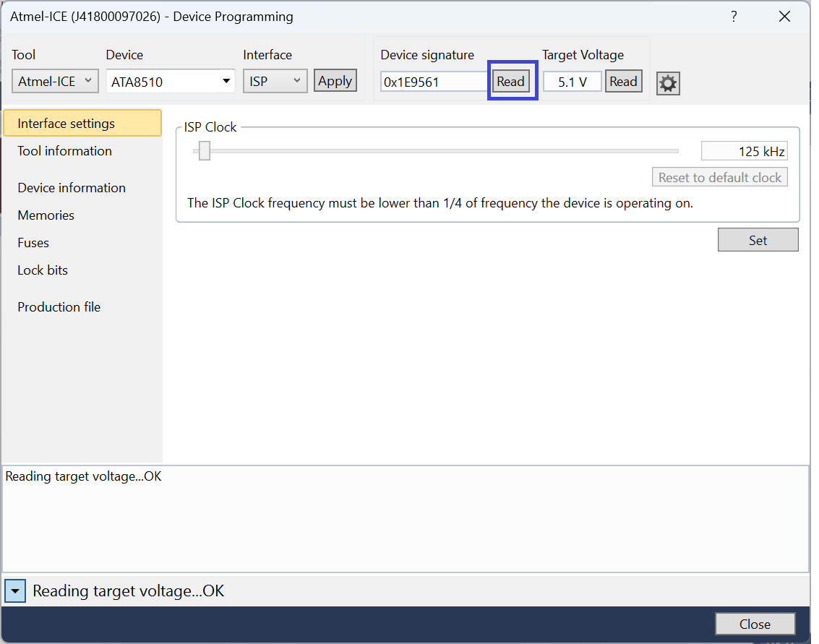Screen dimensions: 819x644
Task: Click the log text 'Reading target voltage...OK'
Action: pyautogui.click(x=84, y=476)
